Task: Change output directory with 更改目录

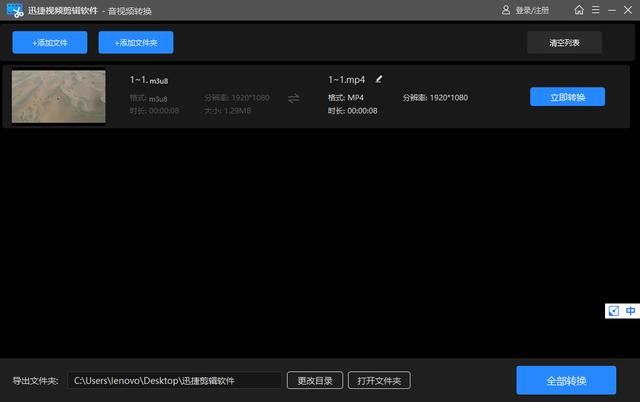Action: pyautogui.click(x=315, y=380)
